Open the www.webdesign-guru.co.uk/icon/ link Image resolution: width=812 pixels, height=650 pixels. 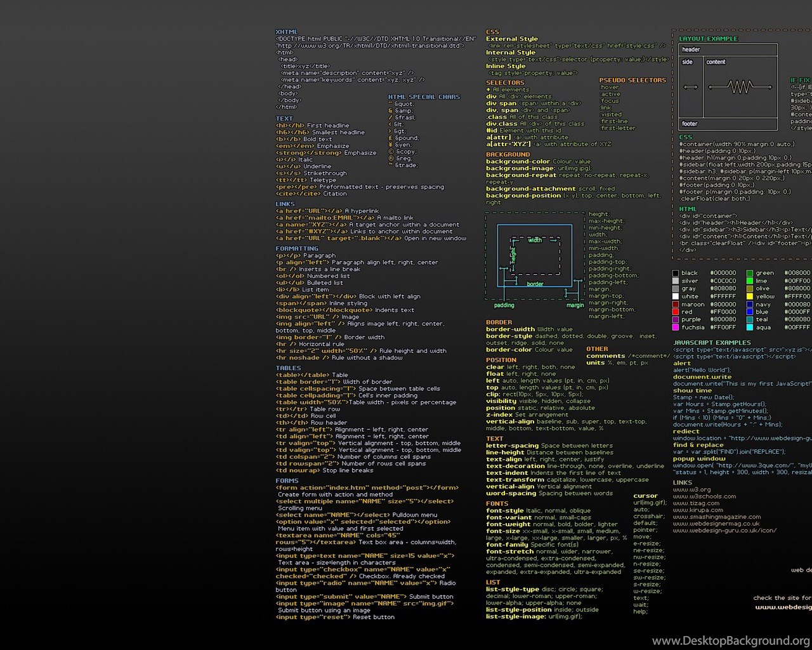pos(724,531)
